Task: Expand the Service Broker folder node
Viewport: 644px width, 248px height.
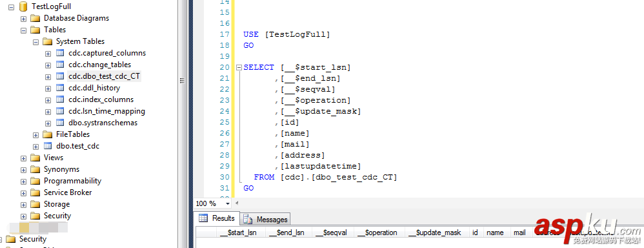Action: point(23,193)
